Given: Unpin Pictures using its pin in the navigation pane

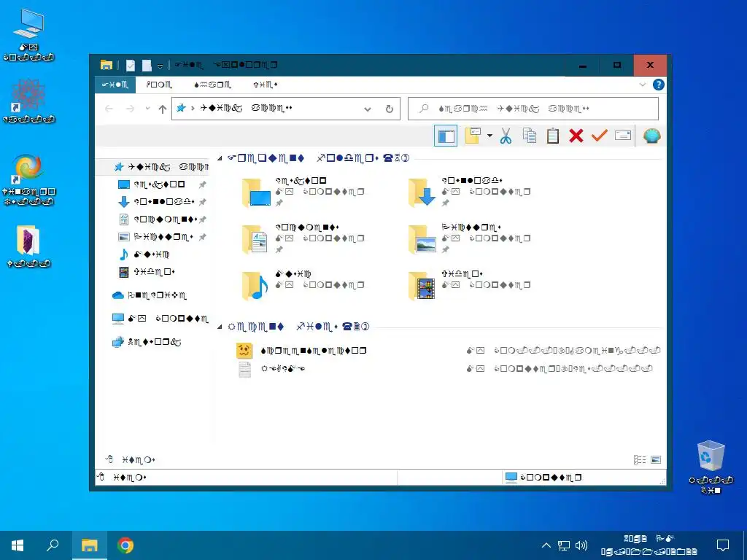Looking at the screenshot, I should pos(203,237).
